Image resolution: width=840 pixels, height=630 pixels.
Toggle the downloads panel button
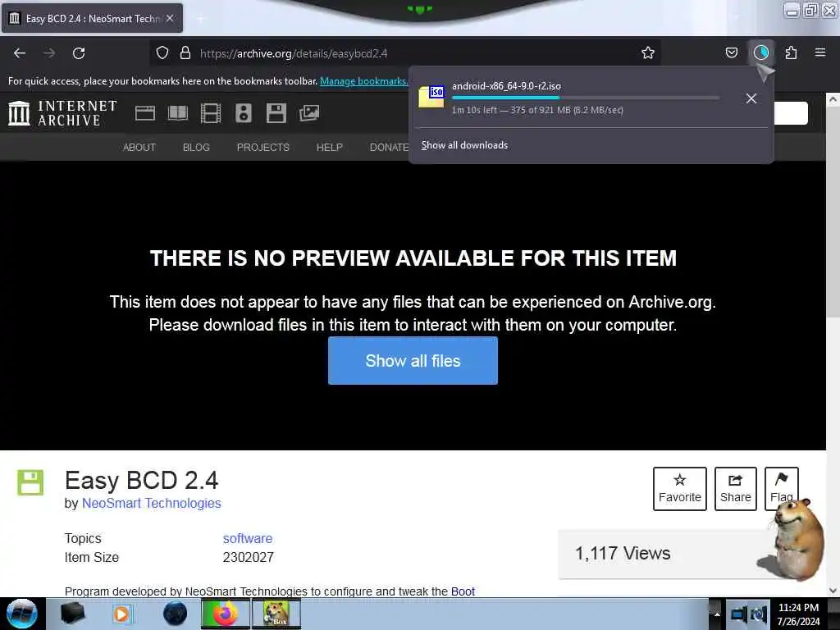tap(761, 52)
